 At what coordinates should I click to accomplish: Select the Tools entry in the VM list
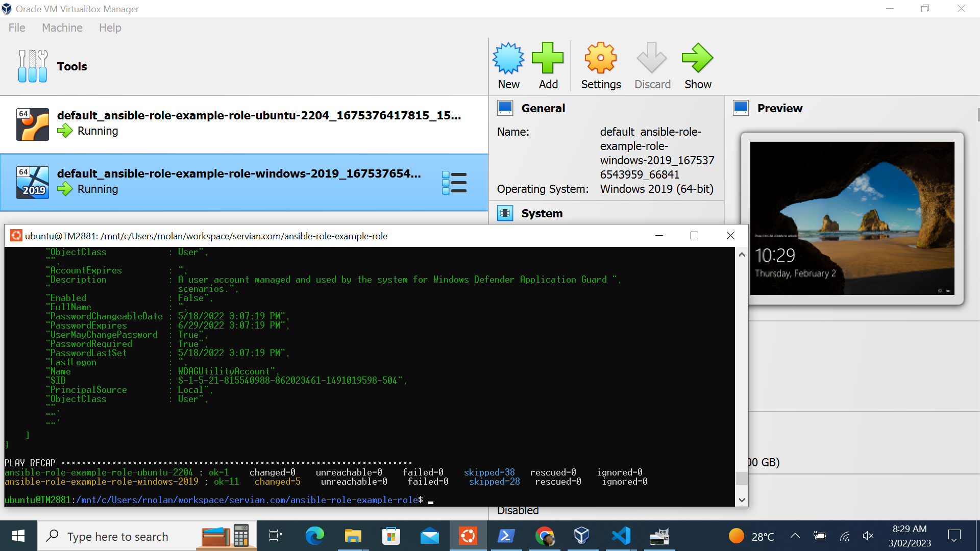[x=244, y=66]
